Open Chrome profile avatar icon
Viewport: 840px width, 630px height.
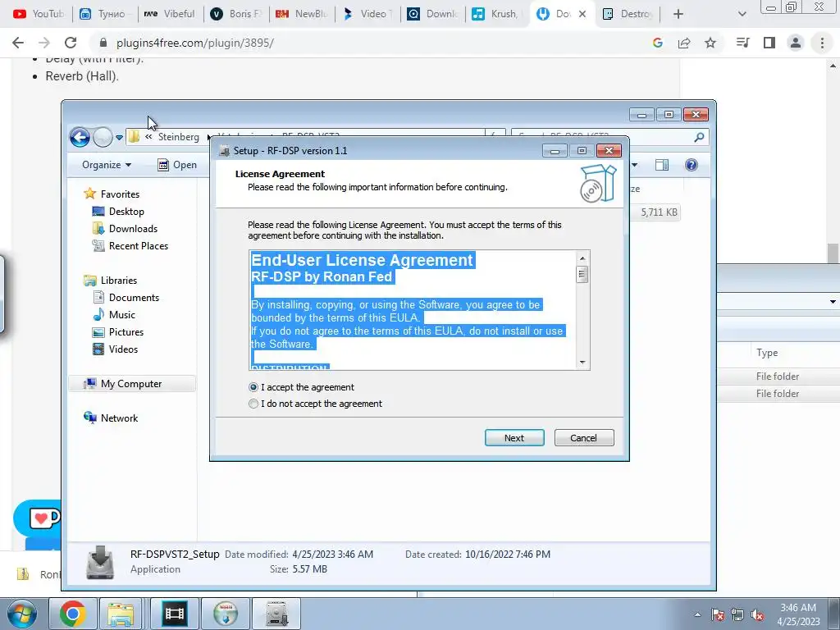pos(796,43)
